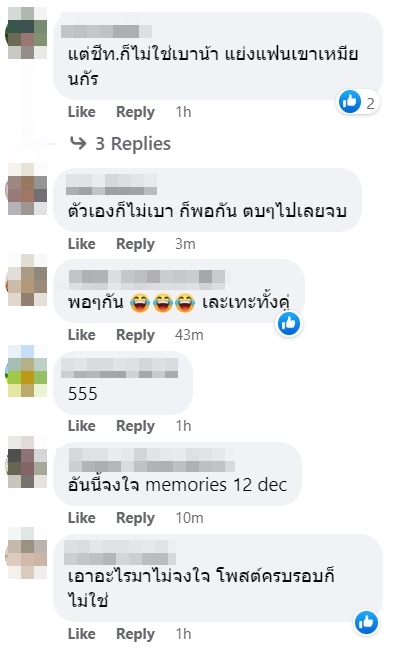Reply to the last comment at the bottom
This screenshot has height=655, width=406.
tap(135, 634)
